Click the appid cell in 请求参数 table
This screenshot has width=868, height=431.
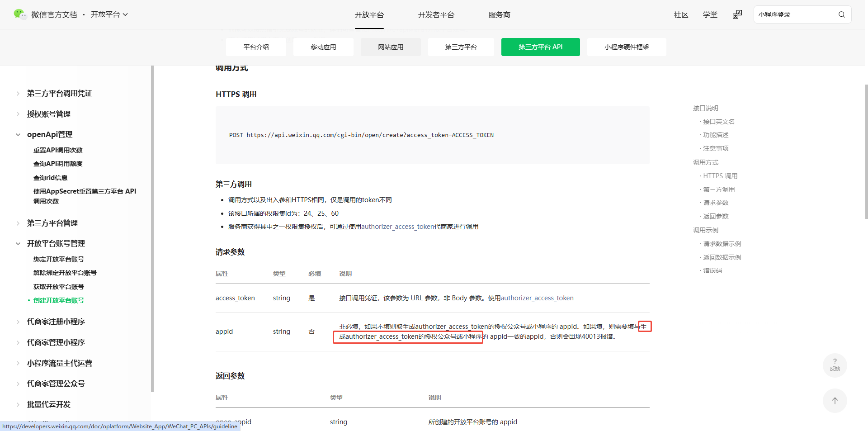point(224,332)
